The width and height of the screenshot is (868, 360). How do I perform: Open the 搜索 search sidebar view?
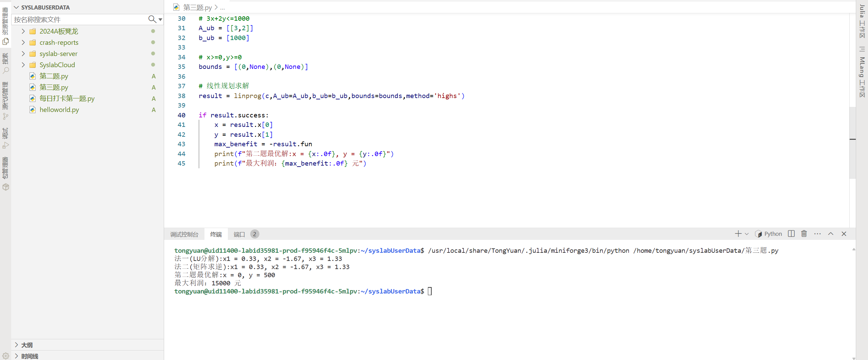(x=5, y=63)
